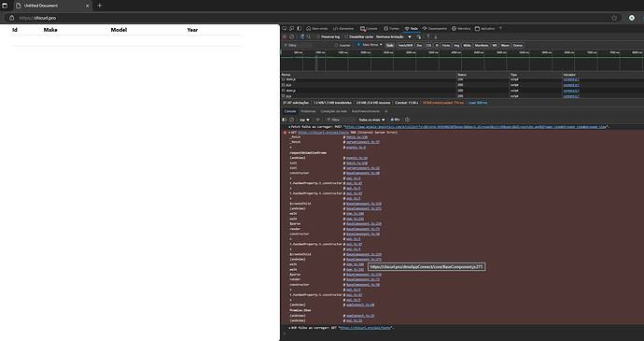Open the Desempenho tab

[435, 28]
